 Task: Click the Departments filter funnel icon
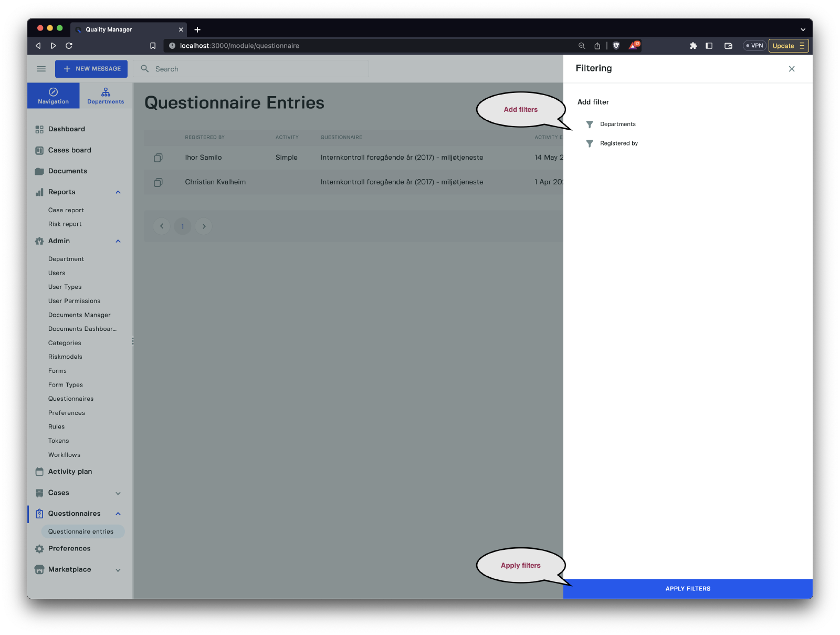(590, 124)
